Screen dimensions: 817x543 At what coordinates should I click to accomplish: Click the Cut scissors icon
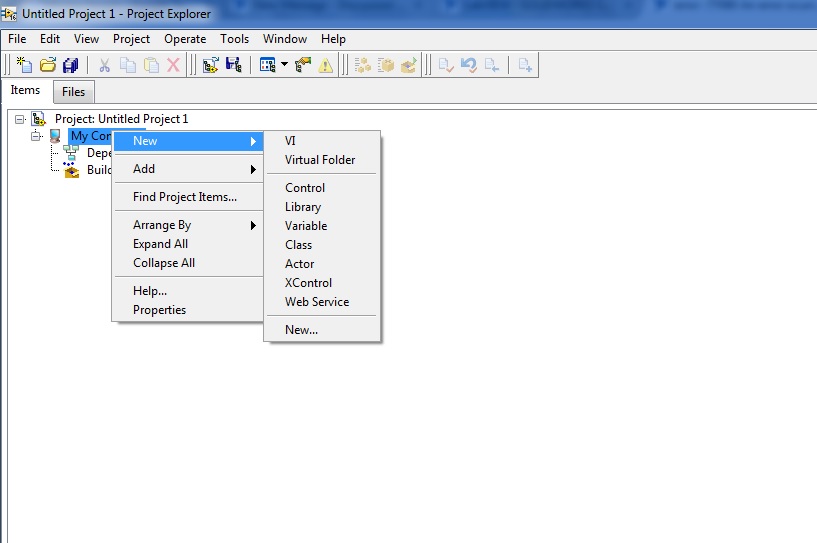104,65
